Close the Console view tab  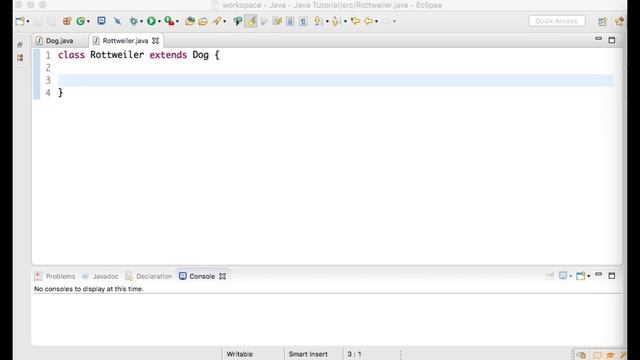tap(222, 276)
